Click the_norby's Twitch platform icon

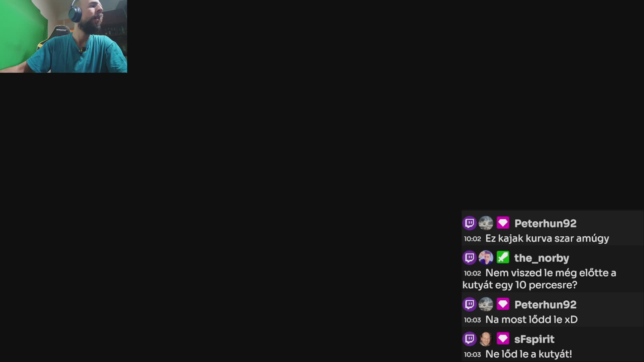470,257
